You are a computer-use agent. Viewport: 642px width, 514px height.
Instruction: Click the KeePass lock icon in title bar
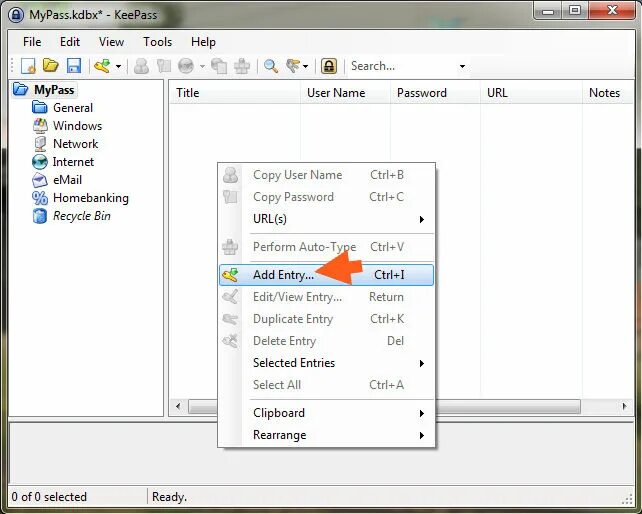tap(16, 15)
